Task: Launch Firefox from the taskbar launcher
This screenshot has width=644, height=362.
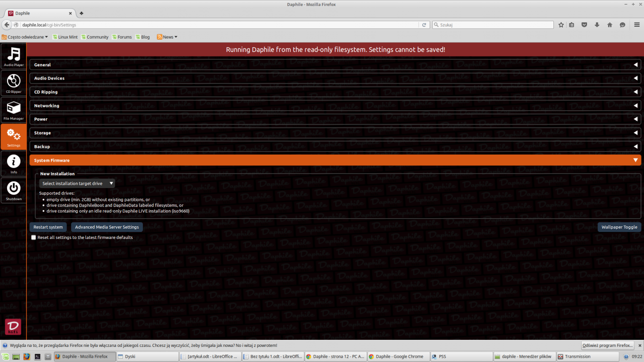Action: [26, 357]
